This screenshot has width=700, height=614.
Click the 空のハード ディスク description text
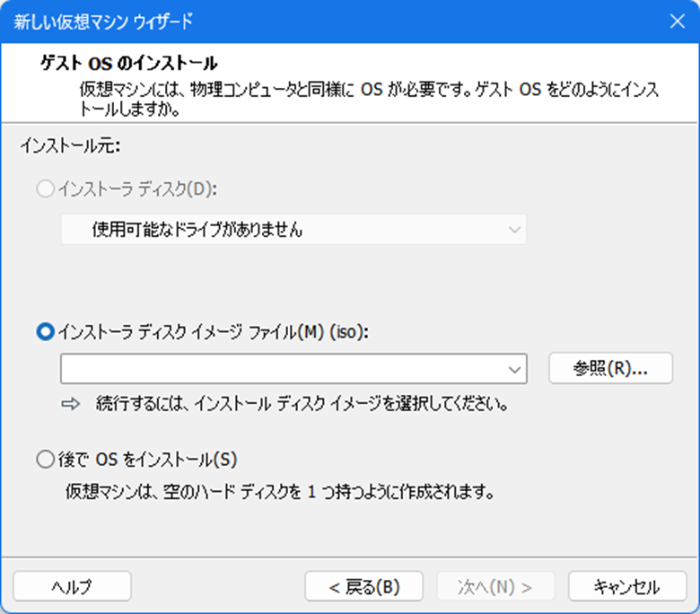(x=280, y=493)
